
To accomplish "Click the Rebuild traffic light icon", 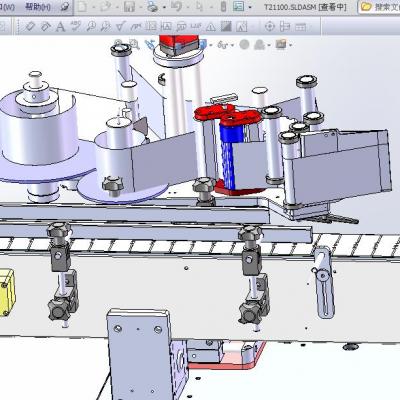I will coord(224,6).
